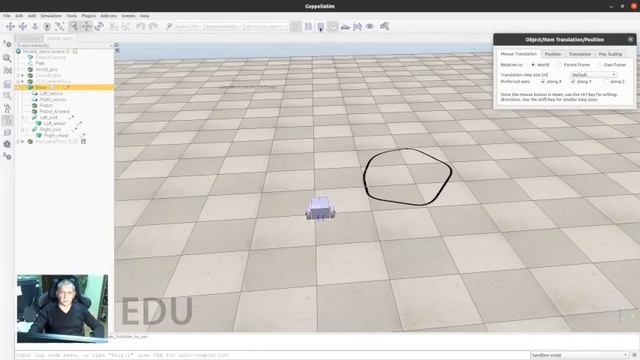
Task: Select Right_wheel in scene hierarchy
Action: pos(56,136)
